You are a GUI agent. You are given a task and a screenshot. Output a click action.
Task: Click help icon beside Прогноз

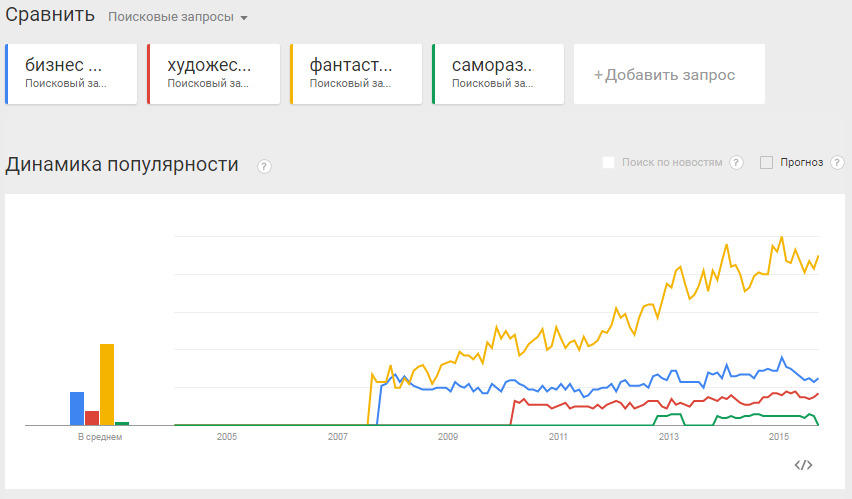point(837,162)
